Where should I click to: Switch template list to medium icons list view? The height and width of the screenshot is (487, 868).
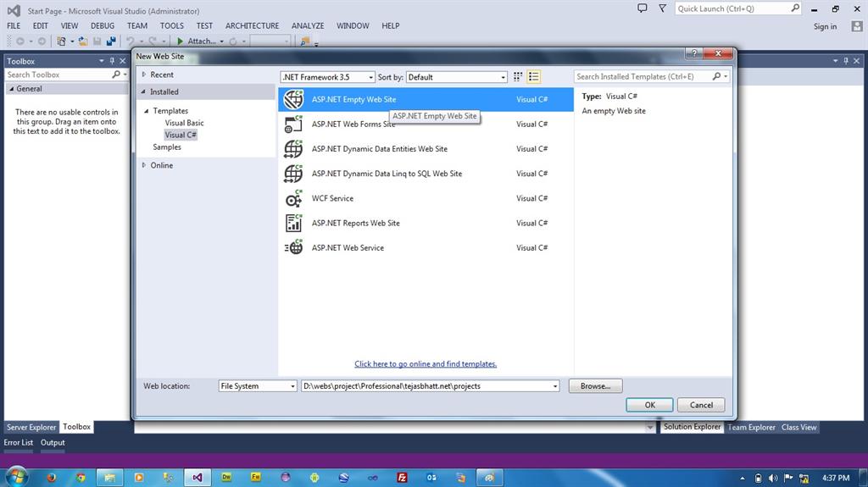click(534, 77)
